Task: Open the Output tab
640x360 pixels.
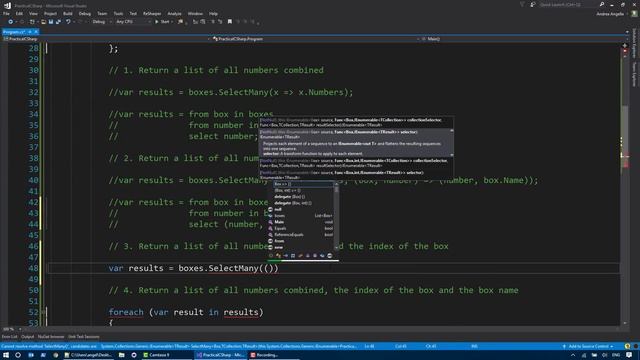Action: point(27,337)
